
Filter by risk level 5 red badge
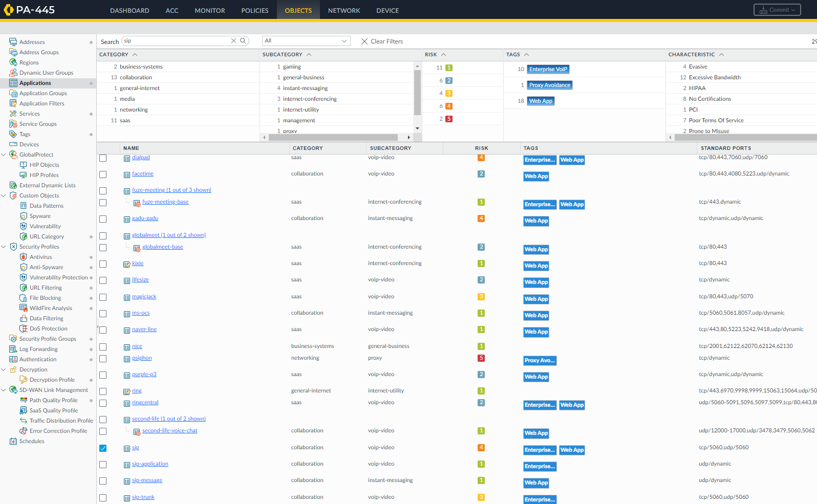point(449,119)
